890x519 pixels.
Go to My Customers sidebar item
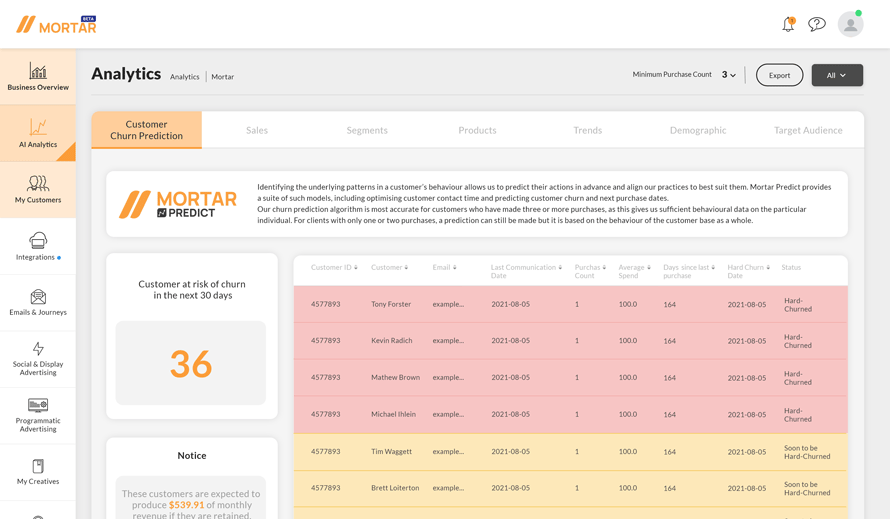pos(37,190)
